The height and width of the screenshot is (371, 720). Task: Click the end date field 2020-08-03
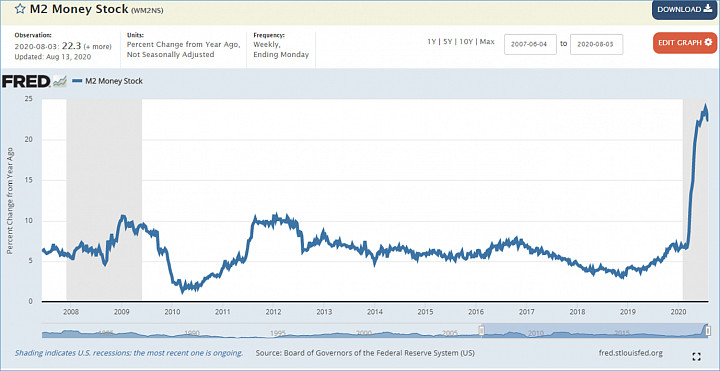point(596,45)
